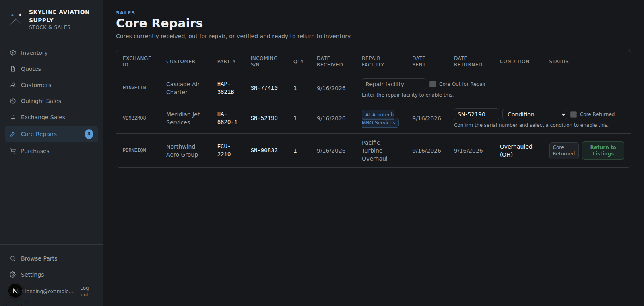Click exchange ID VD9B2MO8
Screen dimensions: 644x306
point(134,118)
